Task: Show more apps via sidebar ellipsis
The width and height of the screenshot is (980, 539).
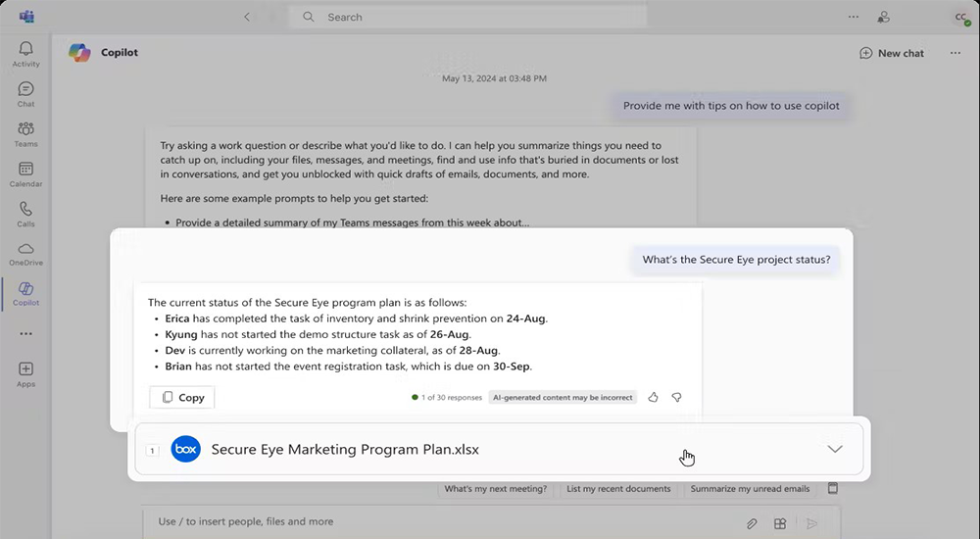Action: (25, 333)
